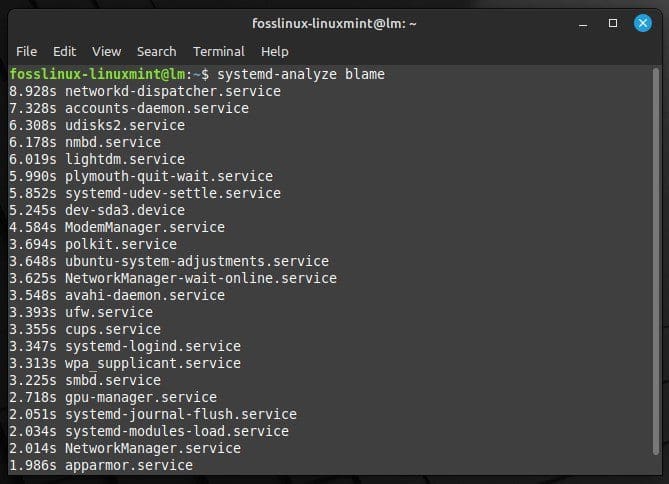
Task: Click the 2.014s NetworkManager.service line
Action: pos(125,448)
